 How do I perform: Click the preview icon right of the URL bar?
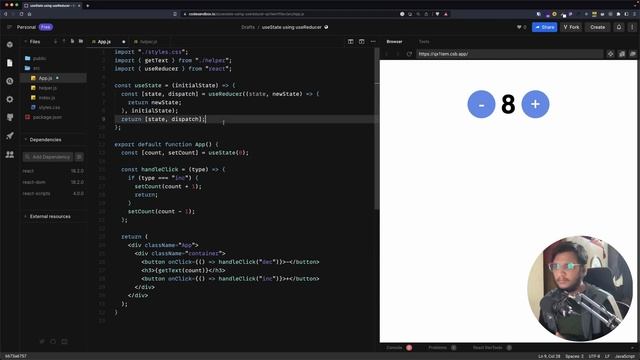tap(611, 54)
